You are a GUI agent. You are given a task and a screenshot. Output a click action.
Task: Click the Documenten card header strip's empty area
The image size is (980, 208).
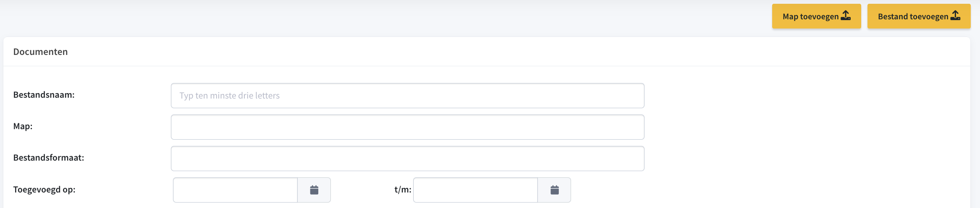pyautogui.click(x=504, y=52)
